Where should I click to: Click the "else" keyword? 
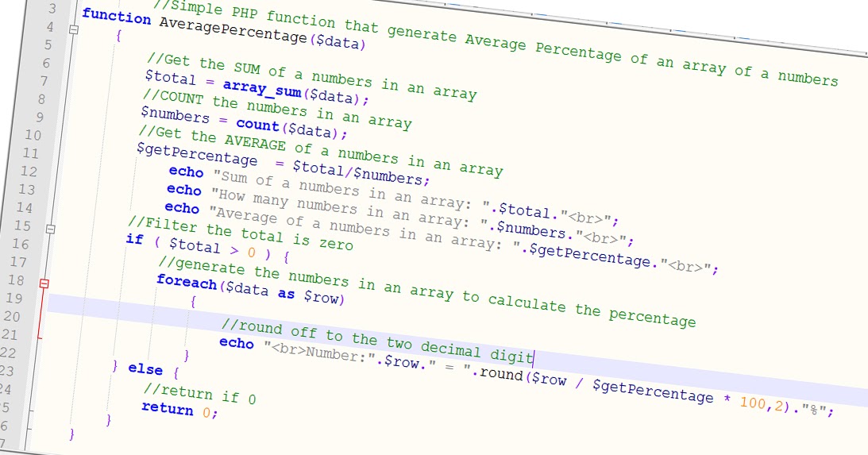tap(145, 368)
